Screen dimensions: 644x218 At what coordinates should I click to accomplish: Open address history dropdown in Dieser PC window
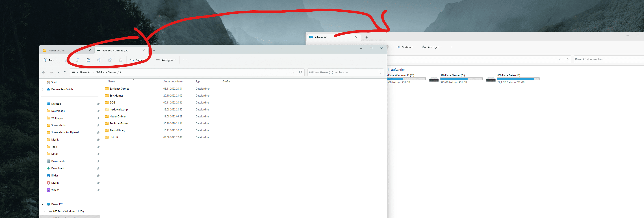[x=560, y=59]
